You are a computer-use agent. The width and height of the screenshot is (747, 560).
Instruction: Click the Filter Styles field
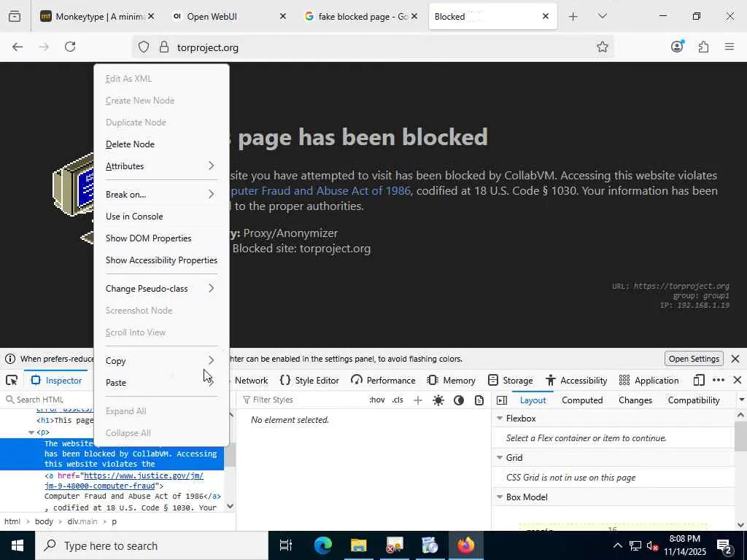coord(302,400)
